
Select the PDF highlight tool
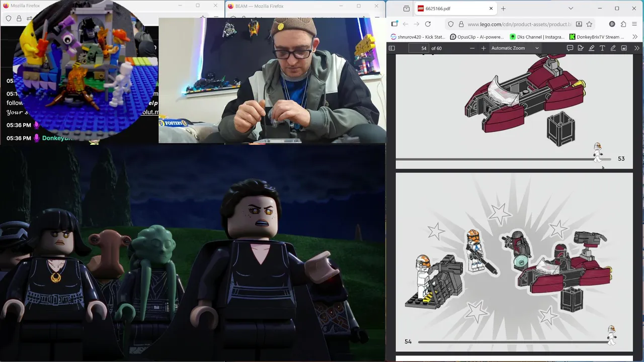[x=591, y=48]
